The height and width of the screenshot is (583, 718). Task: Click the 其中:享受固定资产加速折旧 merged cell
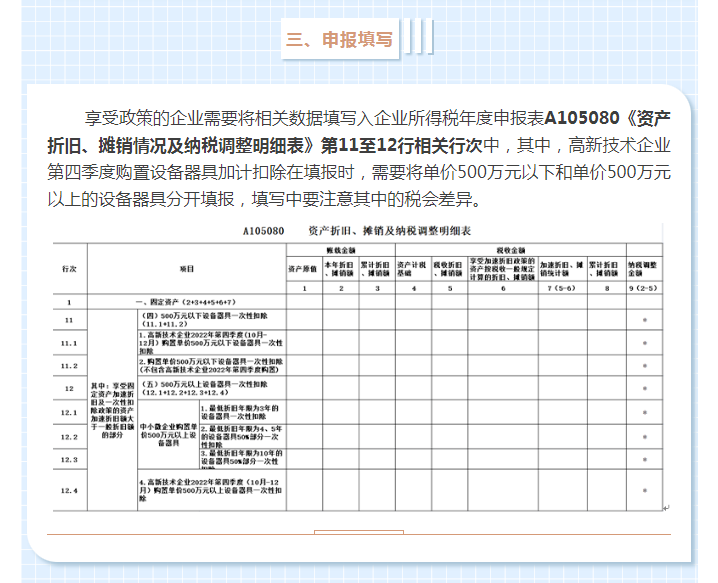[113, 410]
